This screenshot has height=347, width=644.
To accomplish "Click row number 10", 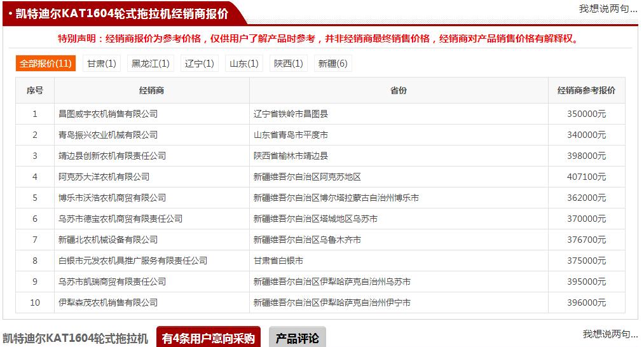I will point(35,303).
